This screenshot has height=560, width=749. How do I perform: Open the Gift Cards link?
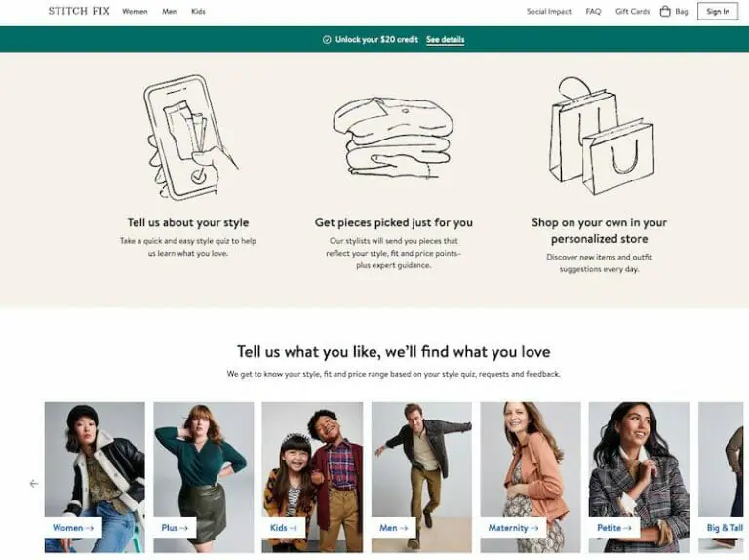[x=632, y=11]
